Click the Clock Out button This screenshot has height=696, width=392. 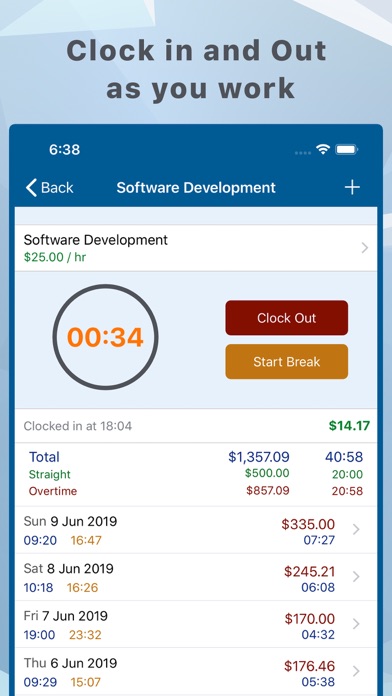click(286, 318)
